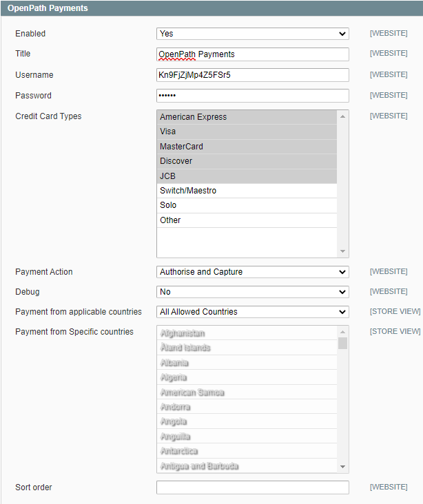Open the Payment Action dropdown

tap(253, 272)
